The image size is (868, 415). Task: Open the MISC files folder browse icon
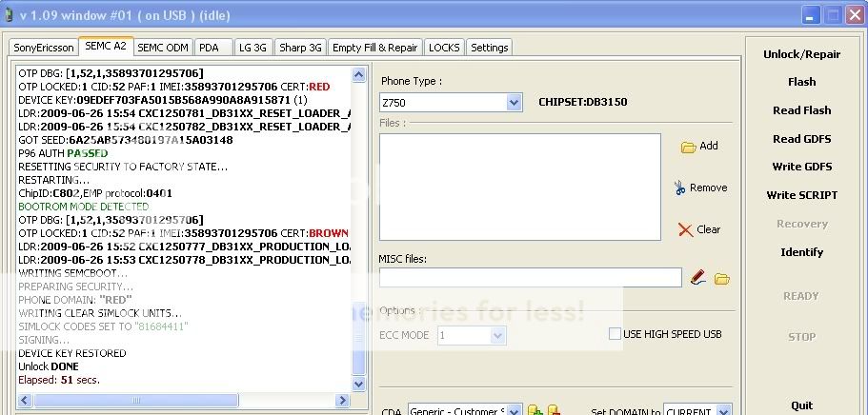point(722,278)
